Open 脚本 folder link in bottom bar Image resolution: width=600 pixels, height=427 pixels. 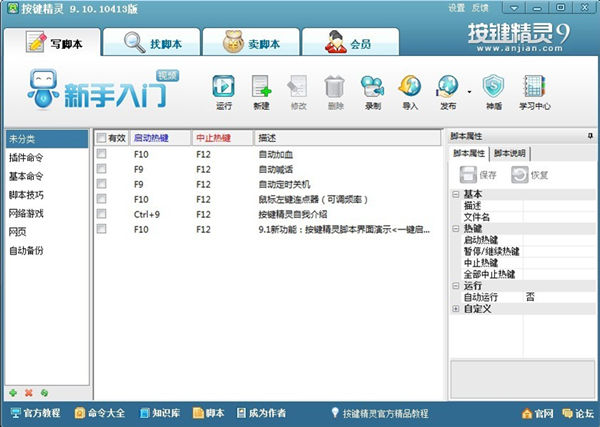point(209,413)
